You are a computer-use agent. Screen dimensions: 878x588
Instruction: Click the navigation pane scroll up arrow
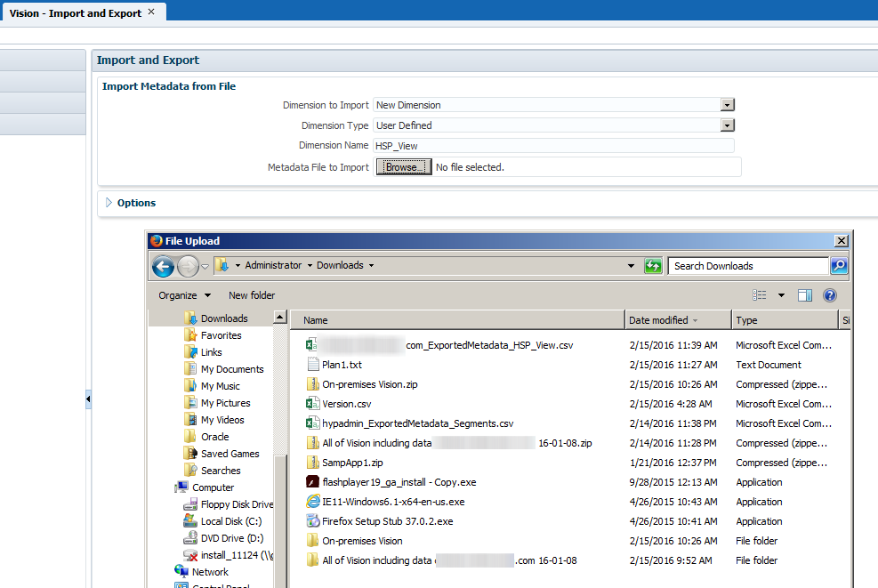[x=280, y=317]
